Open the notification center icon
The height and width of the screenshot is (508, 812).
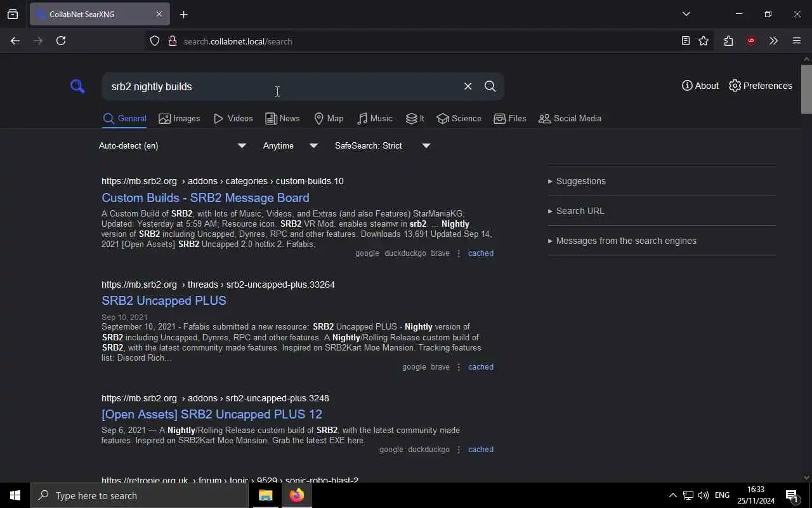pos(792,495)
